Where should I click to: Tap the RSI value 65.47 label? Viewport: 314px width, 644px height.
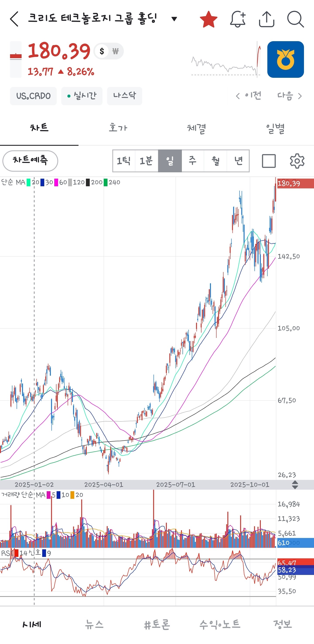(295, 563)
